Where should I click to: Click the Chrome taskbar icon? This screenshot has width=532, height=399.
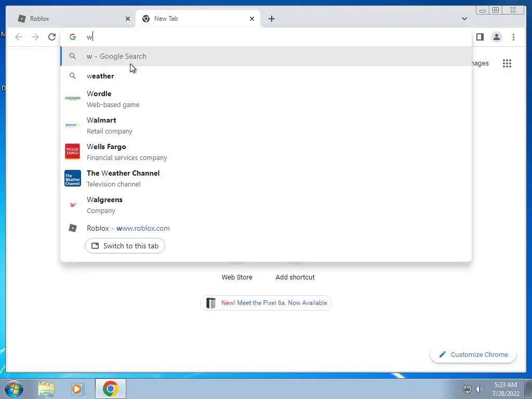(111, 389)
